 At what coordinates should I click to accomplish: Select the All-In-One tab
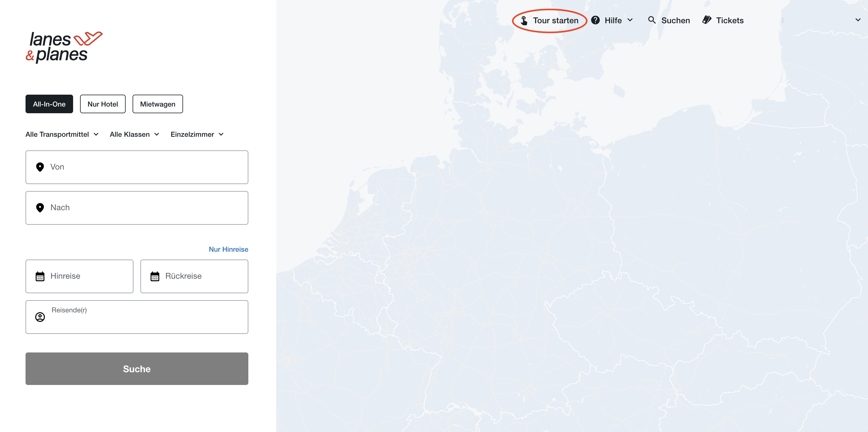tap(49, 104)
